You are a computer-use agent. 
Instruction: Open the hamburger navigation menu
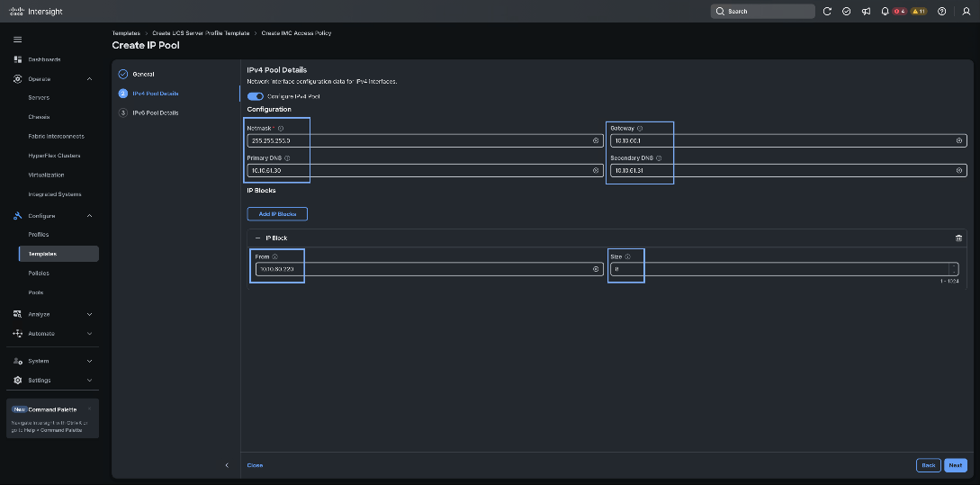tap(17, 40)
